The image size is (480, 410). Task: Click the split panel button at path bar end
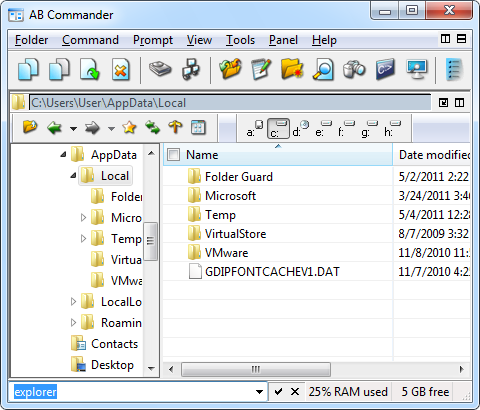coord(459,103)
